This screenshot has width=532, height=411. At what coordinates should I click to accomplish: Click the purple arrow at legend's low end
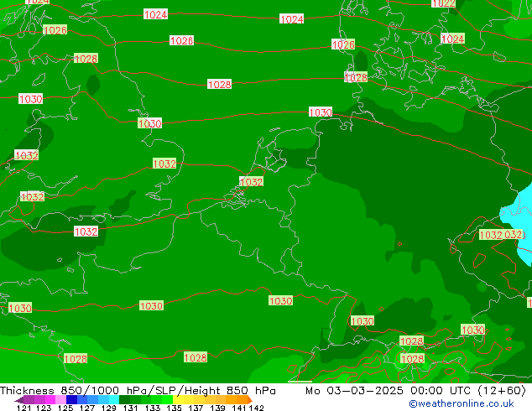19,400
